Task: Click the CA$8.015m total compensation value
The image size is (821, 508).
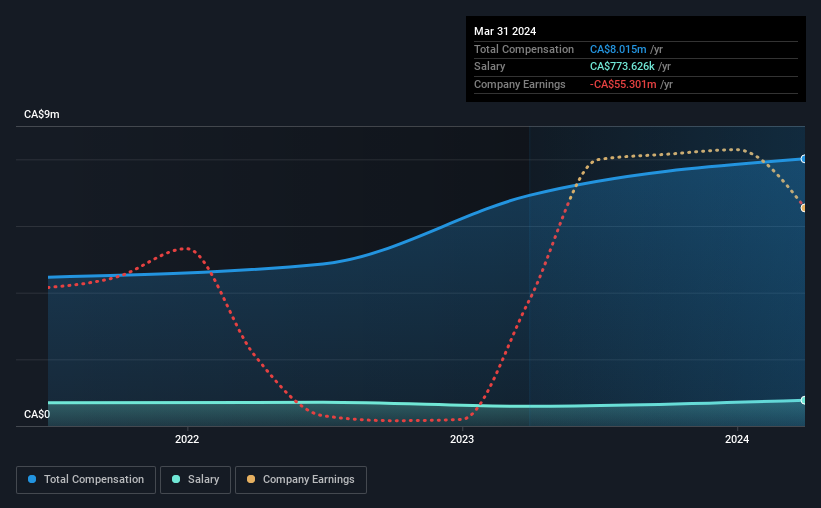Action: pyautogui.click(x=618, y=49)
